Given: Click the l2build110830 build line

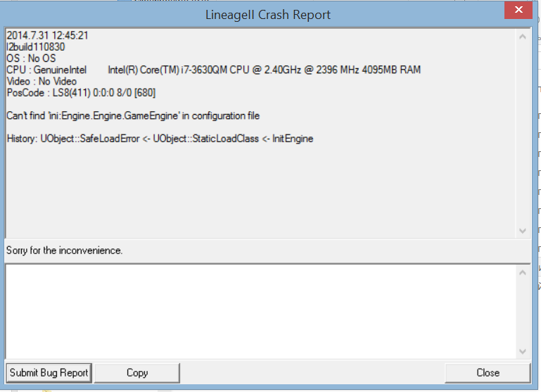Looking at the screenshot, I should pyautogui.click(x=36, y=46).
